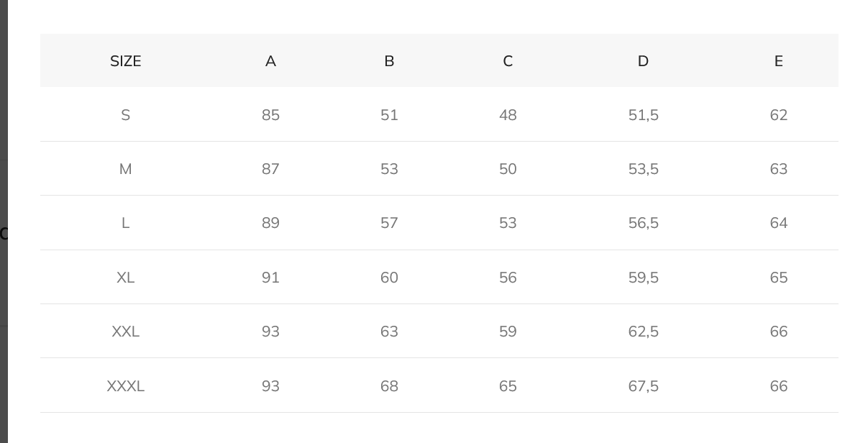The height and width of the screenshot is (443, 868).
Task: Click column header B
Action: [389, 61]
